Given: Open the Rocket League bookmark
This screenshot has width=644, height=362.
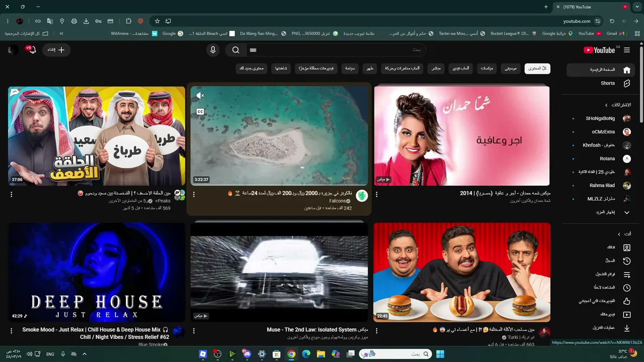Looking at the screenshot, I should (514, 33).
